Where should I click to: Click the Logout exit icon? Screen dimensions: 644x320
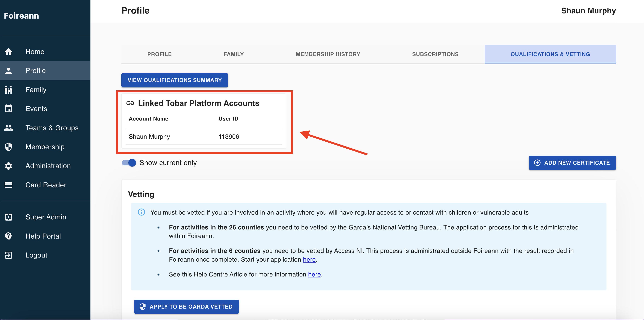pyautogui.click(x=9, y=255)
